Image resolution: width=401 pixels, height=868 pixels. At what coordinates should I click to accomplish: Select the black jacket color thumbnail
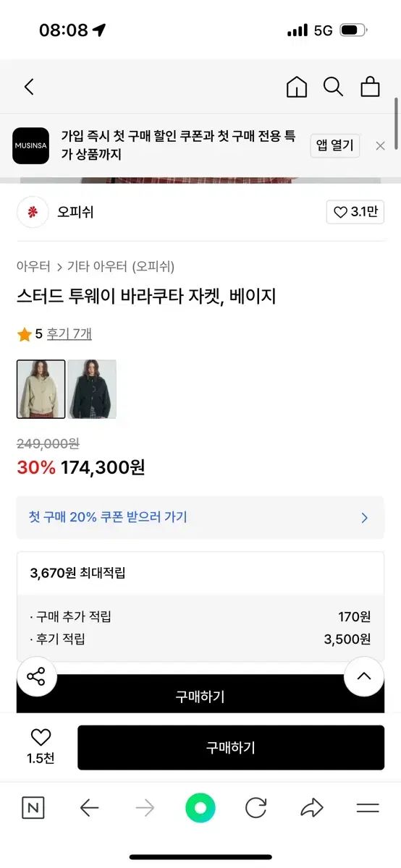[x=92, y=389]
